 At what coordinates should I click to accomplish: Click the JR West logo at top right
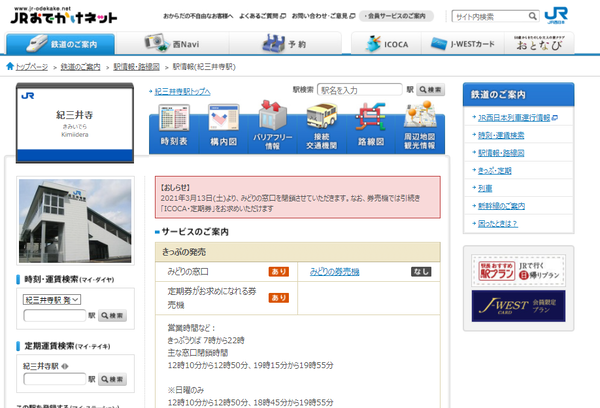pos(556,15)
